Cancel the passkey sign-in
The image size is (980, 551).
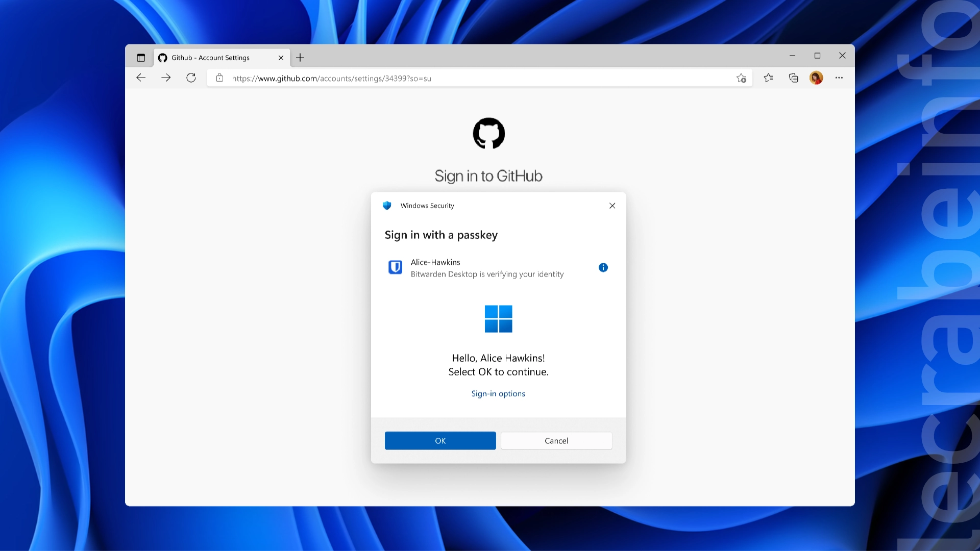tap(556, 441)
